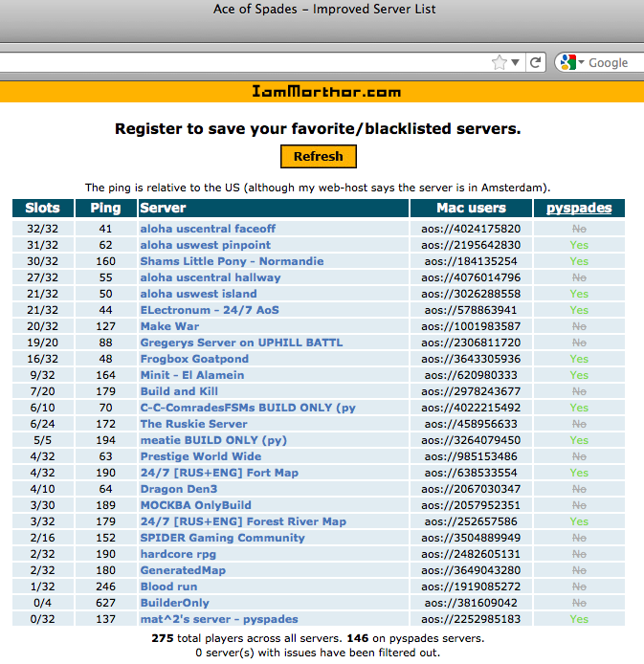Click Mac address aos://2195642830
The height and width of the screenshot is (664, 644).
(471, 245)
